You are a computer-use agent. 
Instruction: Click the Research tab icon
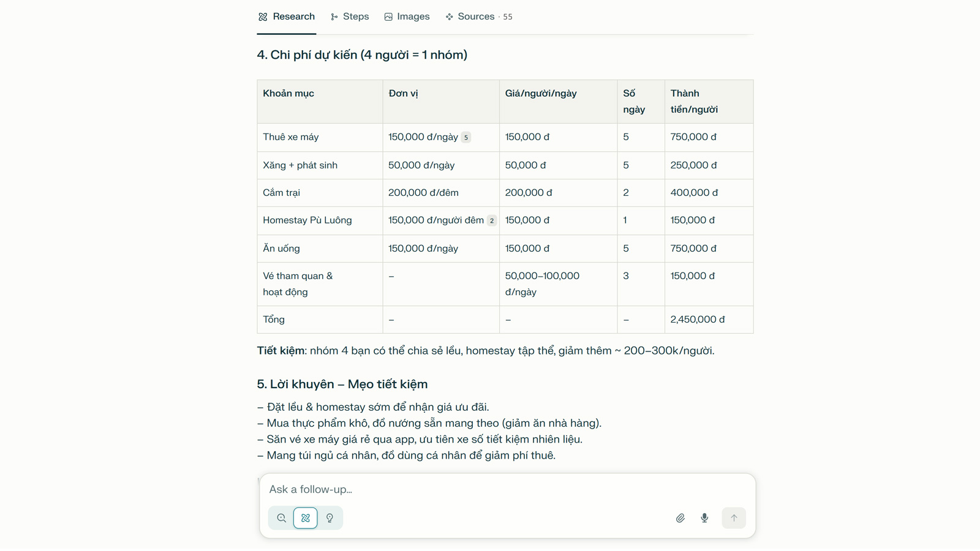pos(263,17)
